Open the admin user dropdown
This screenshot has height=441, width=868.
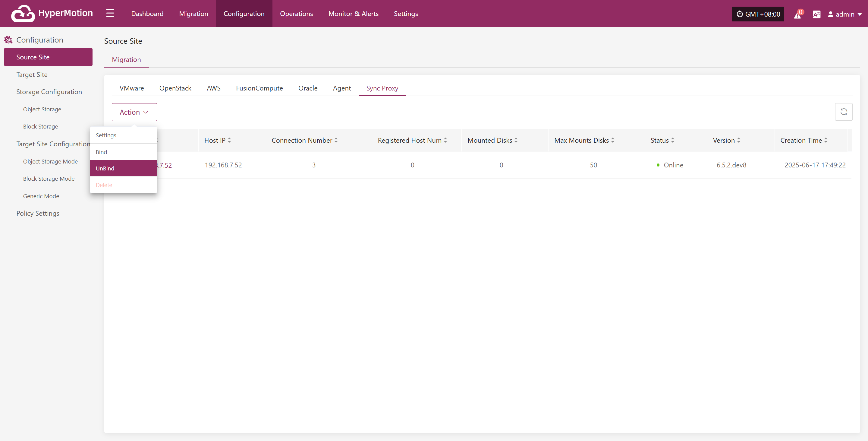(845, 14)
